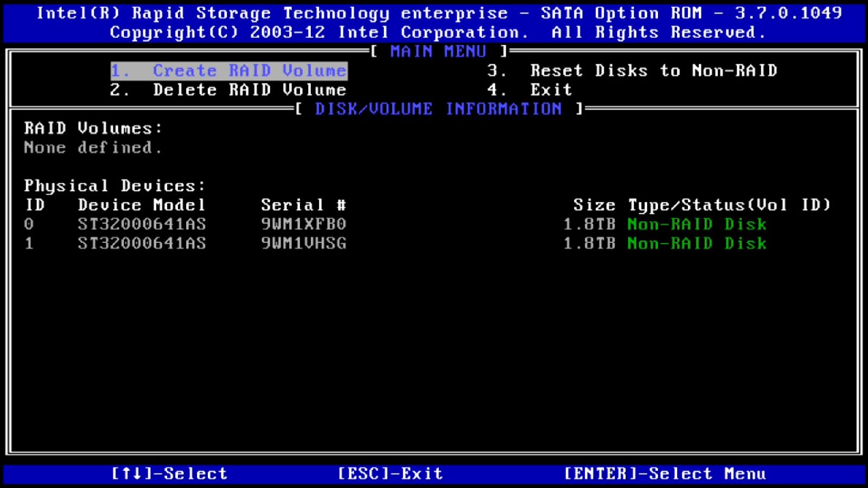Click the Physical Devices section label

113,185
